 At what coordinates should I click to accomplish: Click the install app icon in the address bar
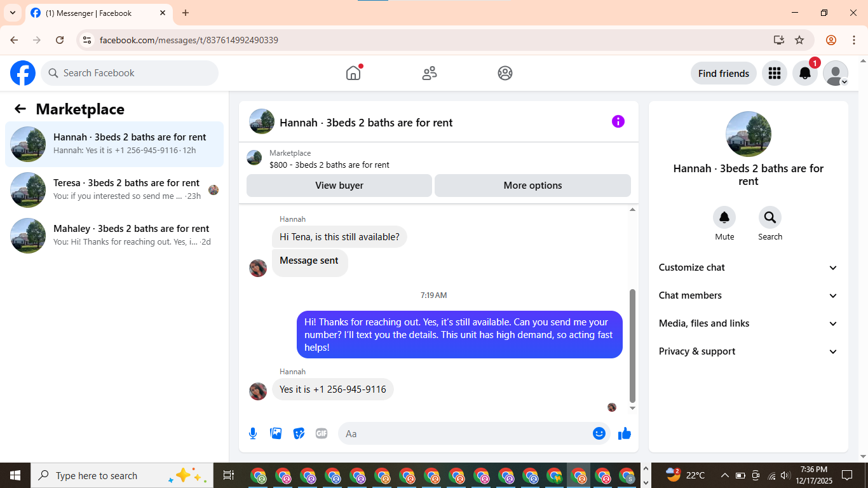pyautogui.click(x=779, y=40)
